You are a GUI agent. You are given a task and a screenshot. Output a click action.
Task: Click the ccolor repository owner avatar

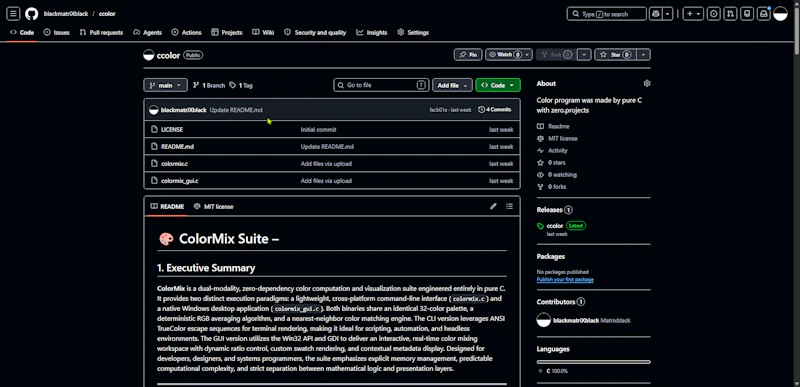[148, 55]
